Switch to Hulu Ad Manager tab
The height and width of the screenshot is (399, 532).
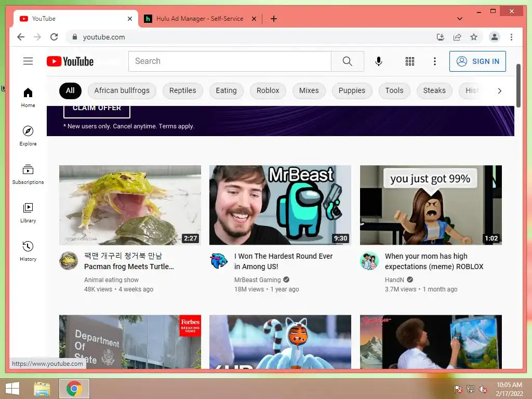click(199, 19)
